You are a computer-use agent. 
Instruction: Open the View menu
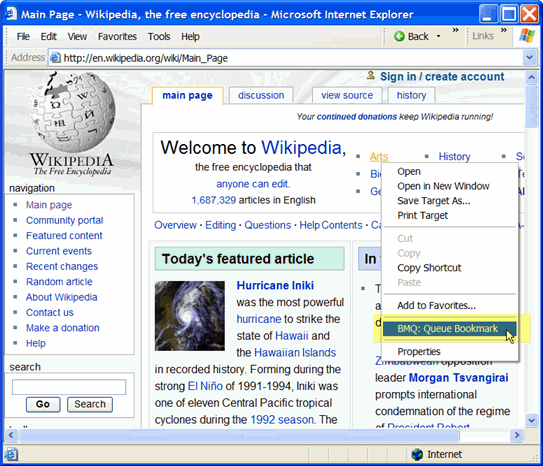click(x=77, y=36)
